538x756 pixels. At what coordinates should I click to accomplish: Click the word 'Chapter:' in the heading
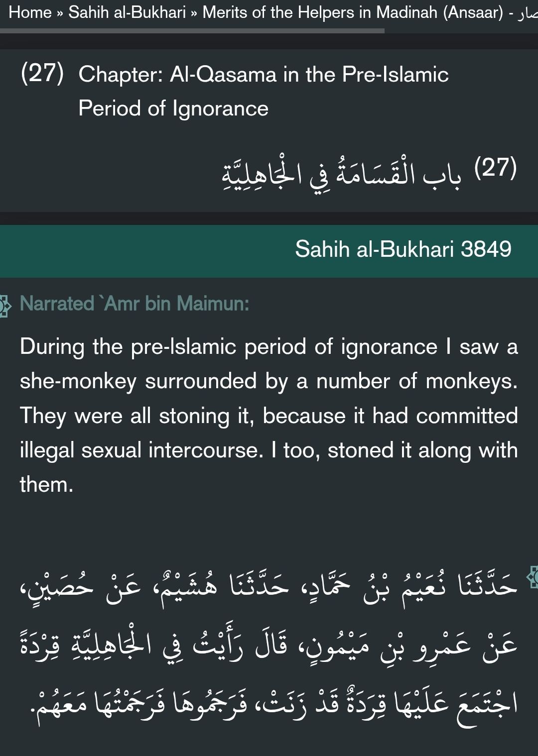[x=121, y=75]
